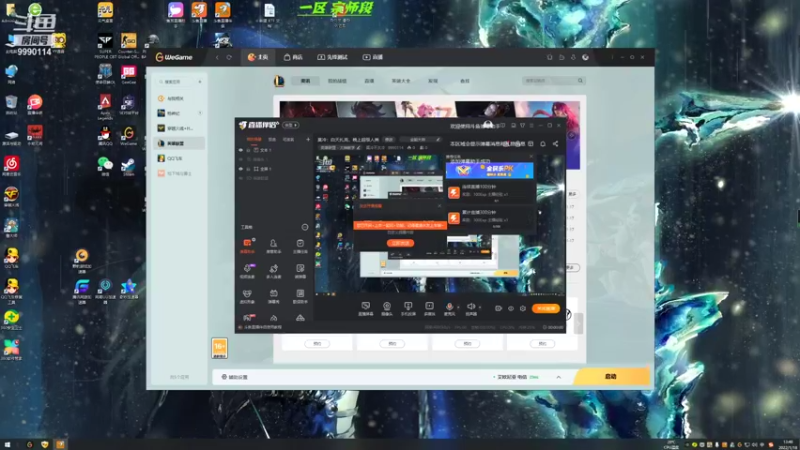Click the last reserve button under game cards
Image resolution: width=800 pixels, height=450 pixels.
542,344
